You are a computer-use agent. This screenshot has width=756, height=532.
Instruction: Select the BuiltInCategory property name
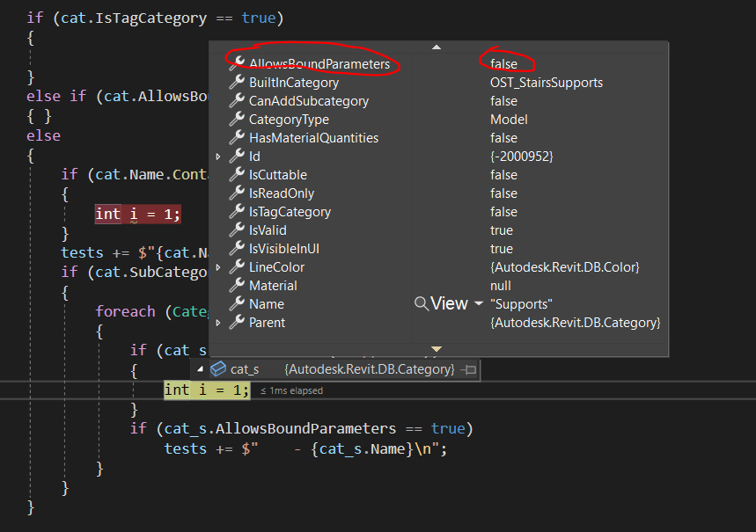[294, 83]
